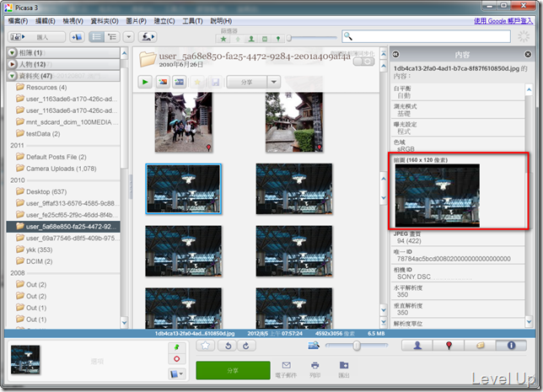Show the Places map panel

pos(449,346)
